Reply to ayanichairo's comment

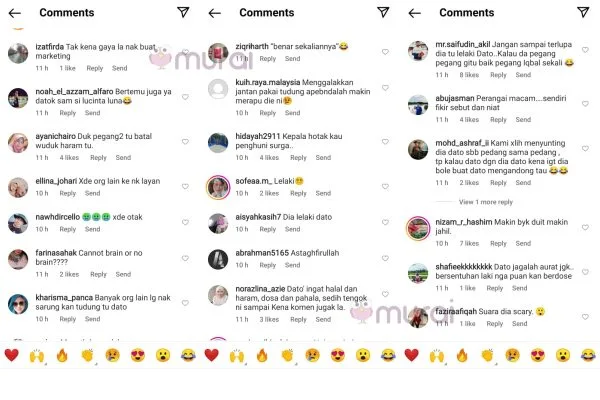[x=98, y=158]
